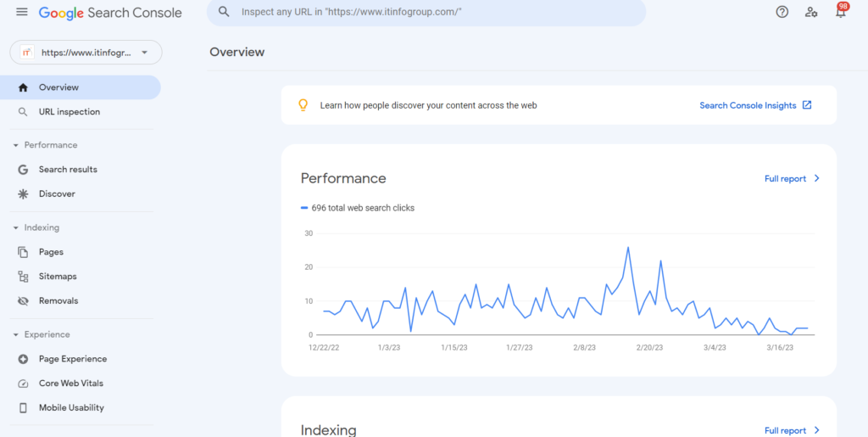This screenshot has height=437, width=868.
Task: Click the 696 total web search clicks legend
Action: point(358,208)
